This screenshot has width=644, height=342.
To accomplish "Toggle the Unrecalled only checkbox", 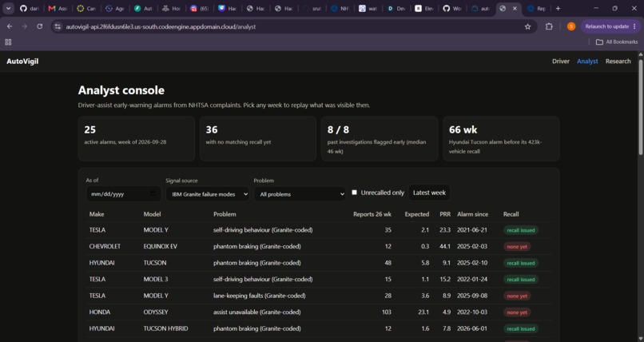I will (x=354, y=192).
